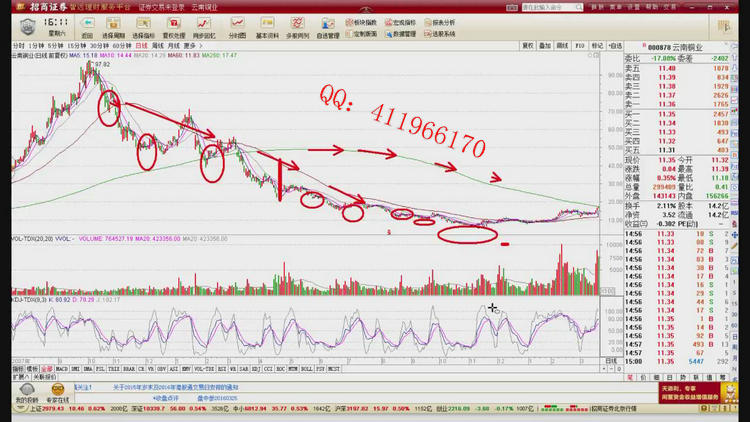Open 基本资料 company info icon

[x=267, y=23]
